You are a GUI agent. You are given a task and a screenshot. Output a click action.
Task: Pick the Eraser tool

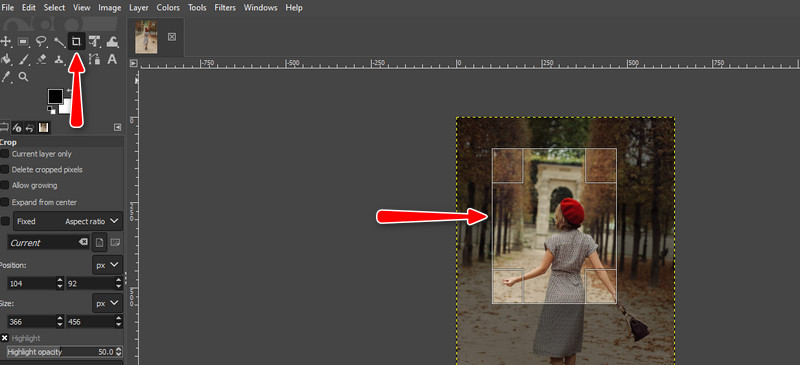point(41,59)
